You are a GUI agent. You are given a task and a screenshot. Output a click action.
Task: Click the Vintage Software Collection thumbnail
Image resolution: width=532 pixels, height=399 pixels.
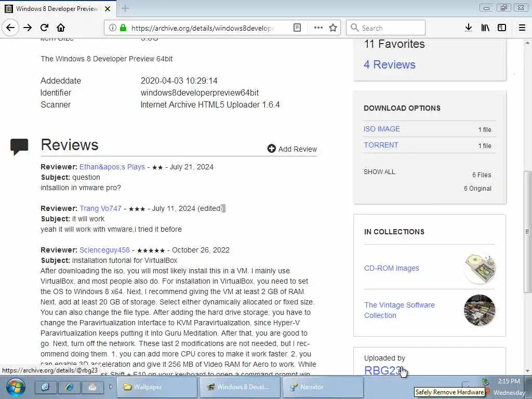click(480, 310)
